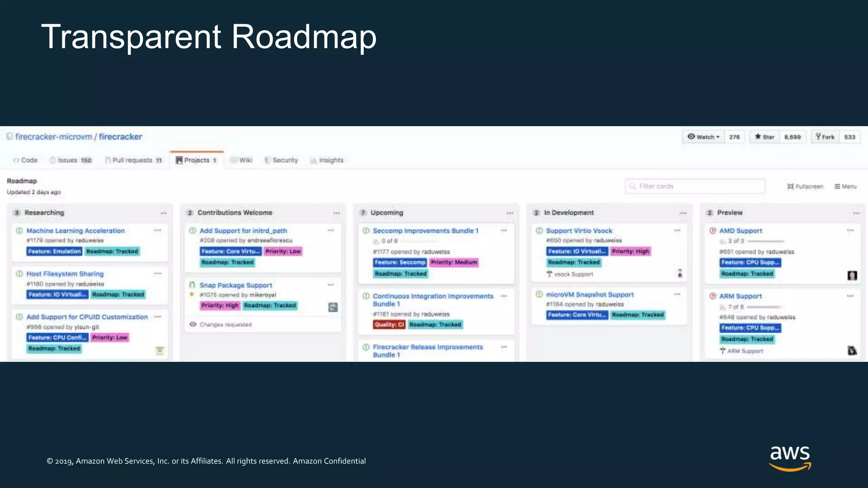Open AMD Support issue

(740, 231)
